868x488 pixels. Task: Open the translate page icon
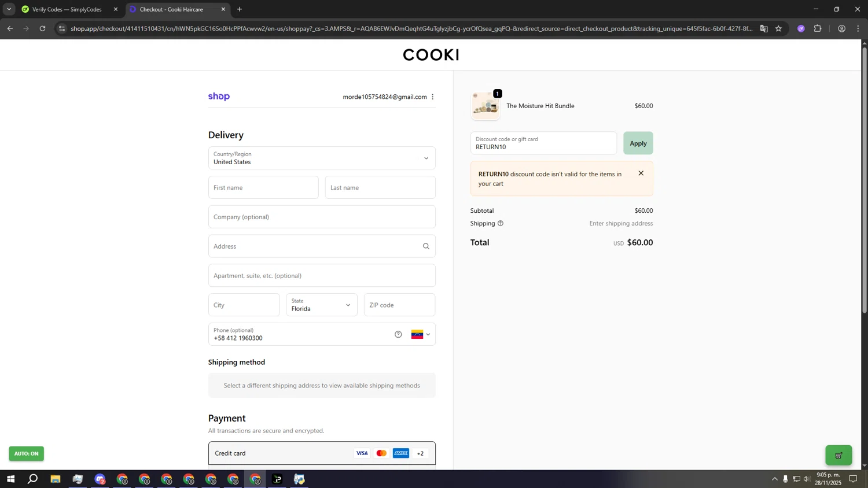click(764, 28)
